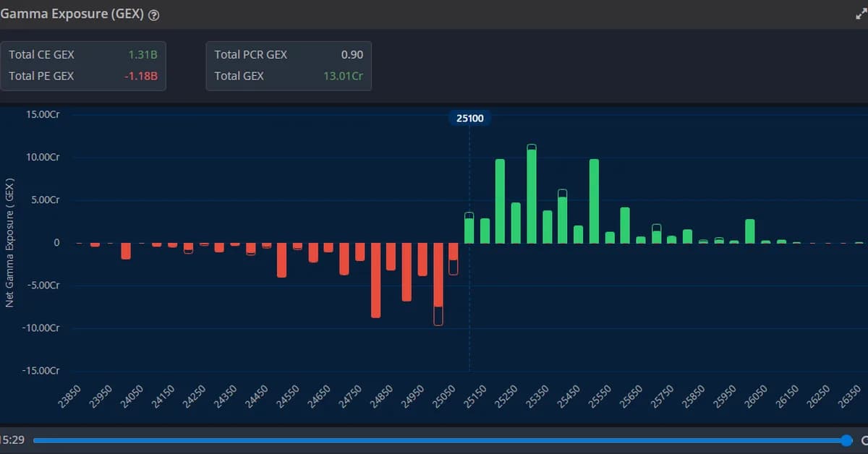
Task: Click the question mark beside Gamma Exposure title
Action: 153,14
